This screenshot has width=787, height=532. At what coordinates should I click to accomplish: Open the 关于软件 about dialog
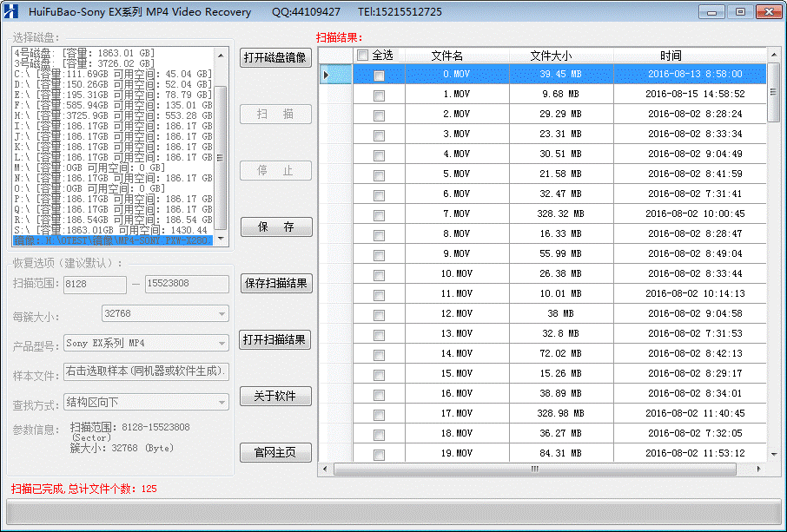pos(275,397)
